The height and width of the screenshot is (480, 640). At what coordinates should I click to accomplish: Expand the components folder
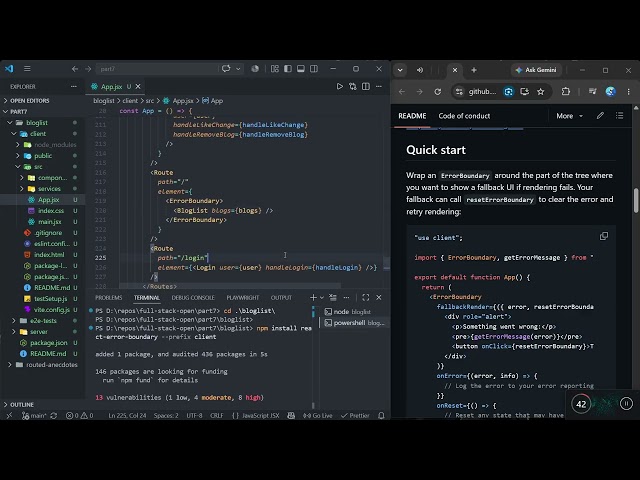pyautogui.click(x=52, y=178)
